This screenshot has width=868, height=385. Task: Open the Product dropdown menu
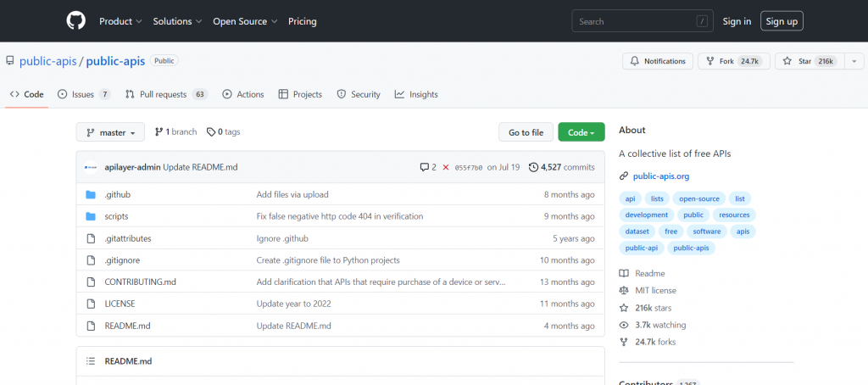[x=120, y=21]
